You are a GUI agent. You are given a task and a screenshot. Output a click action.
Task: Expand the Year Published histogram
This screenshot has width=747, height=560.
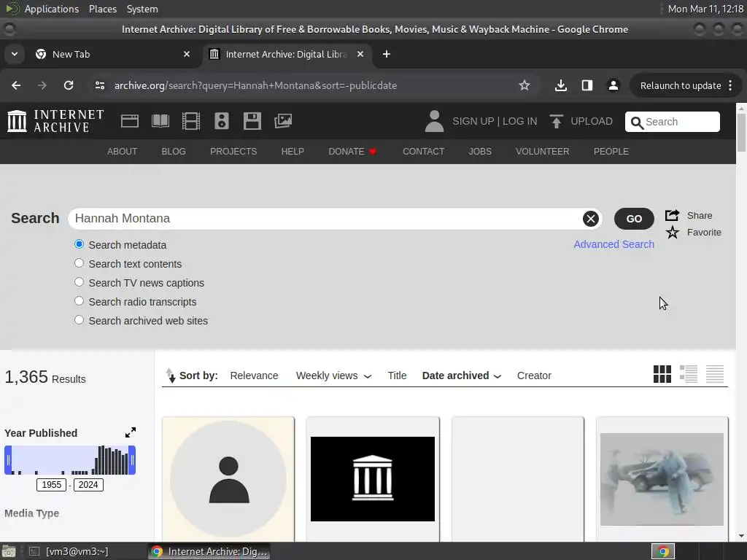point(131,432)
